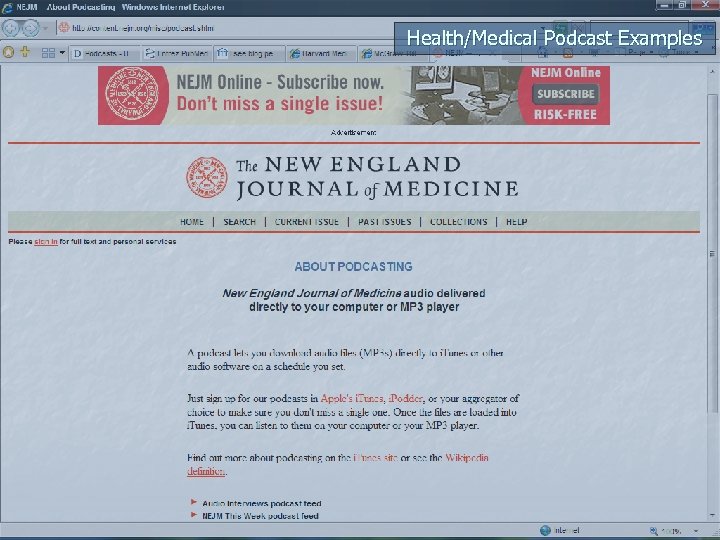
Task: Open the Quick Tabs grid icon
Action: (x=48, y=53)
